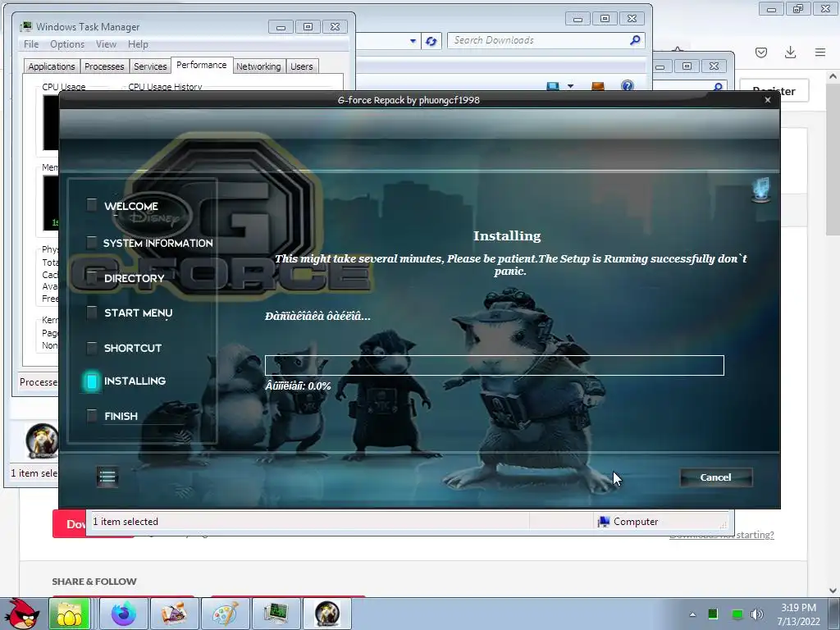
Task: Click the bright green tray icon
Action: click(x=737, y=614)
